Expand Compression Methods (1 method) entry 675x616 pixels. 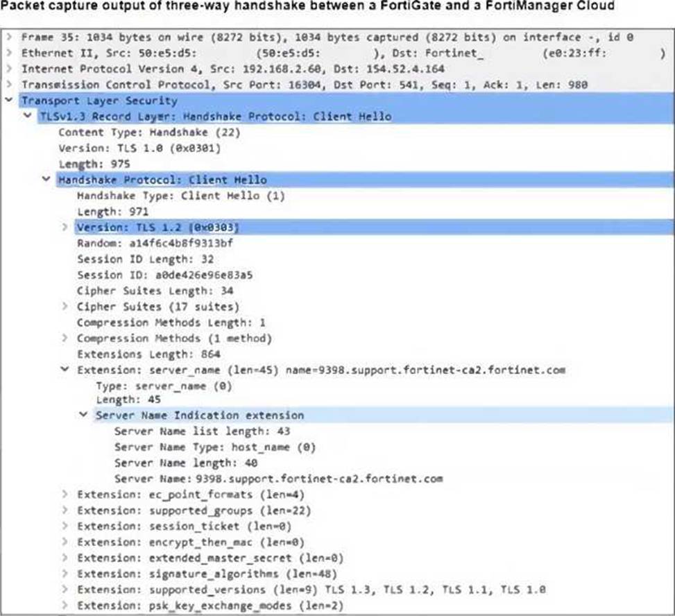click(65, 339)
